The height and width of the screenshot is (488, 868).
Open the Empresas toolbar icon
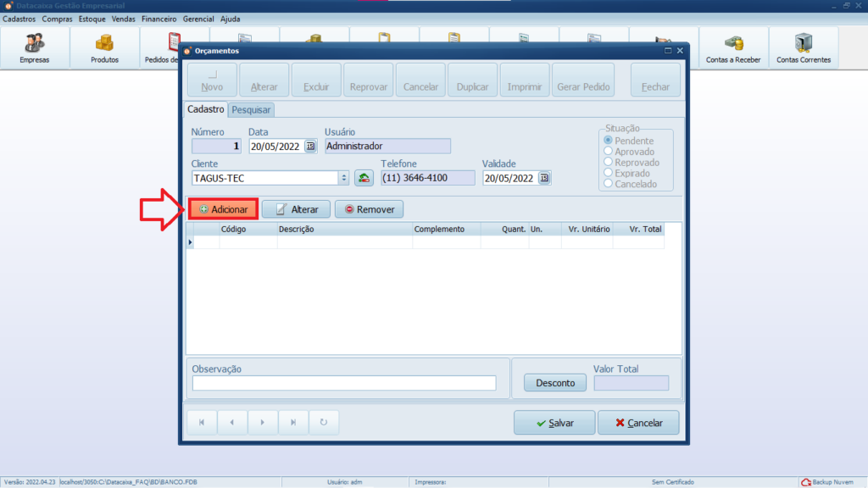tap(35, 47)
